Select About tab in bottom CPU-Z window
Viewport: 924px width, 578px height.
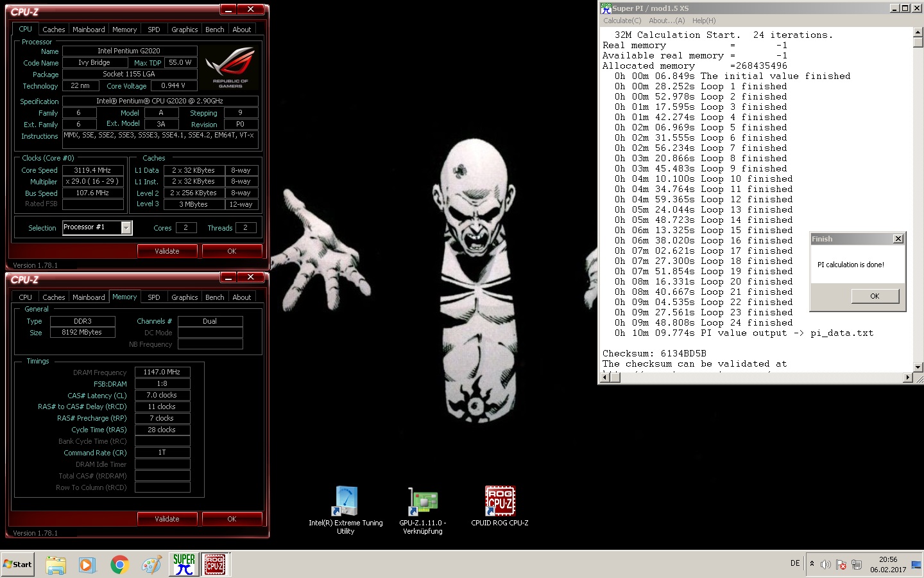[x=242, y=297]
